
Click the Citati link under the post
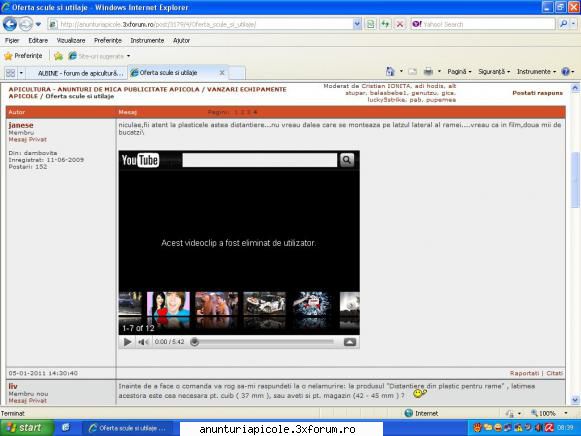point(554,373)
